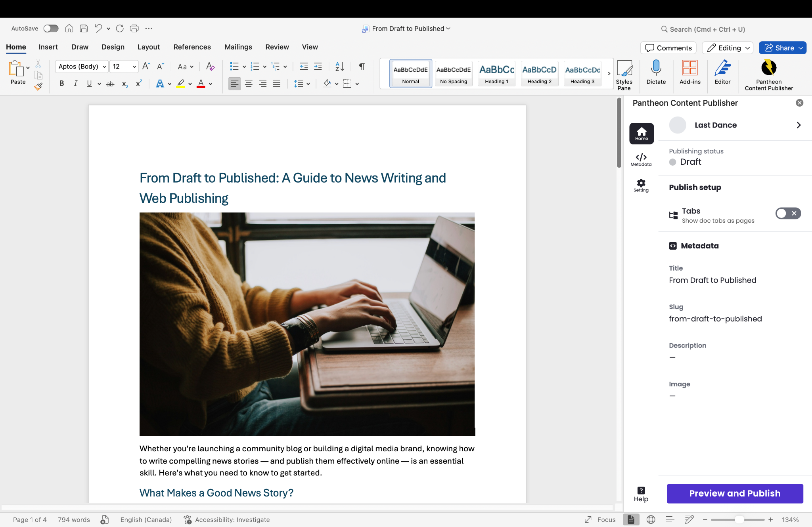Switch to the Layout tab

point(148,47)
